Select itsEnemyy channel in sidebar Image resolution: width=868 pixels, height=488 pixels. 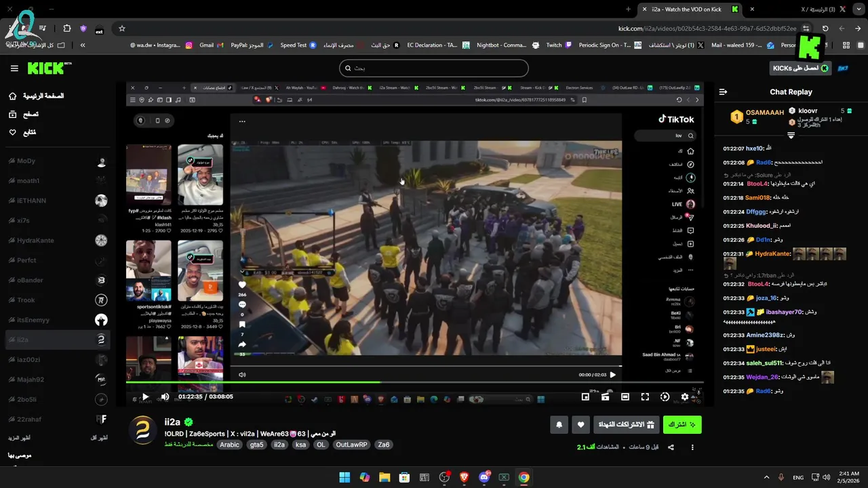point(58,320)
